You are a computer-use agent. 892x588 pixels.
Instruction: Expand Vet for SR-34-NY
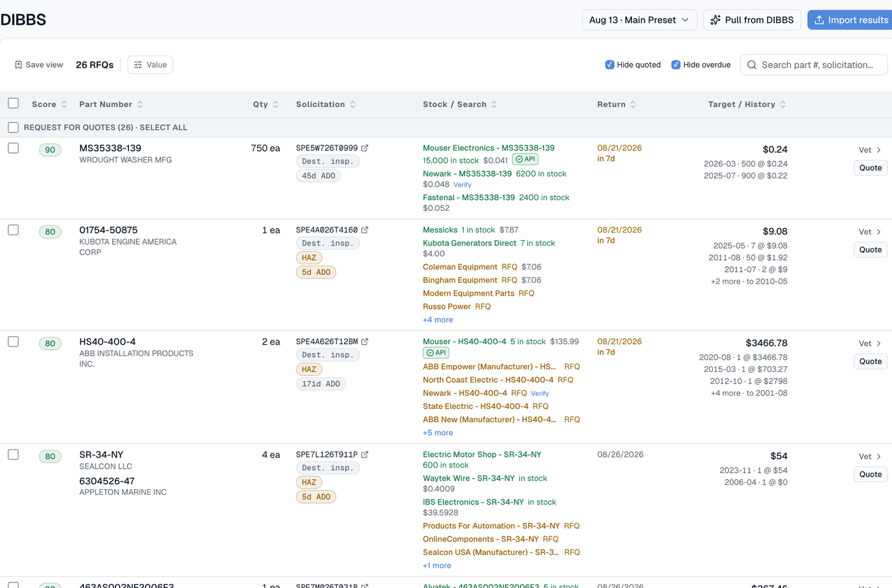point(870,457)
